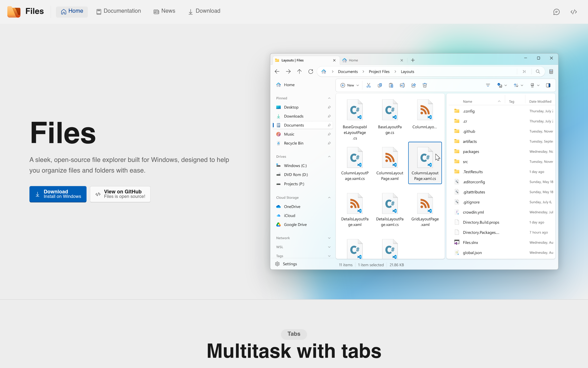The width and height of the screenshot is (588, 368).
Task: Close the Home tab in window
Action: (402, 60)
